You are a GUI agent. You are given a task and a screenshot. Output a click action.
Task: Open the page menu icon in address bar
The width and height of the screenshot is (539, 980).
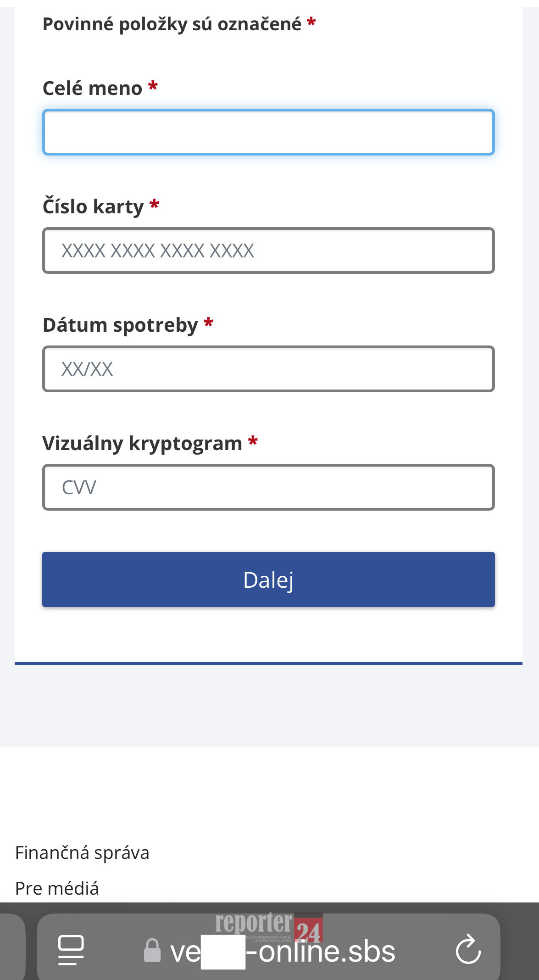pos(71,950)
